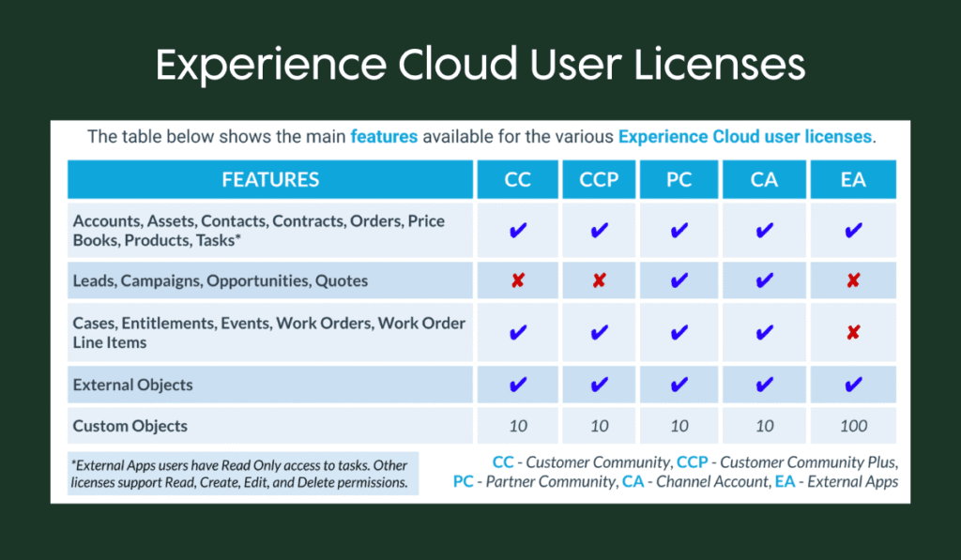
Task: Click the red X for Cases row under EA
Action: click(x=853, y=333)
